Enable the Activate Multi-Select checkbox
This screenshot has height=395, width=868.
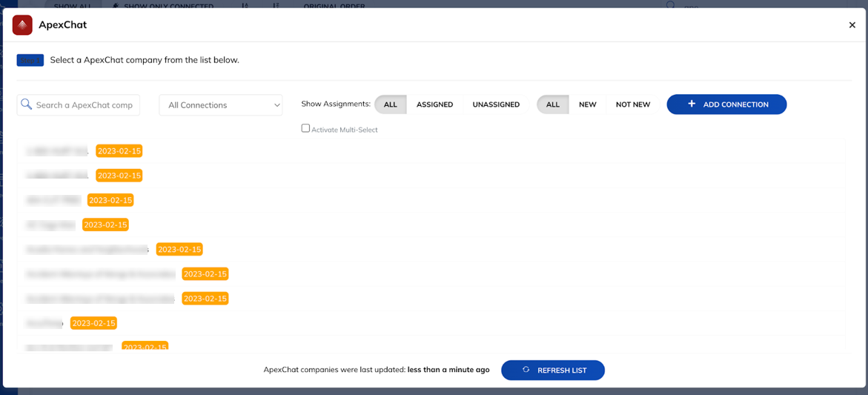[305, 127]
